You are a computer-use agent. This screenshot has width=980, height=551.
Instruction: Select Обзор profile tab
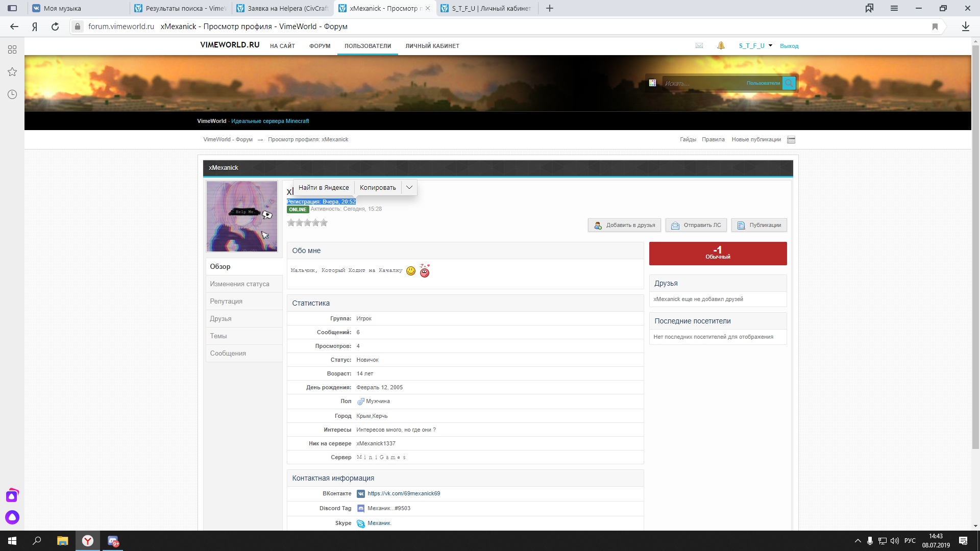244,267
